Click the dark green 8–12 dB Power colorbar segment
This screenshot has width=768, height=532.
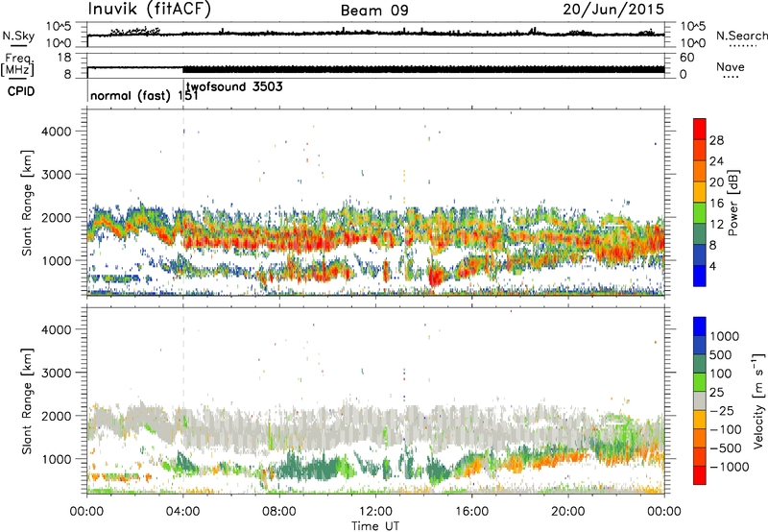[x=700, y=234]
